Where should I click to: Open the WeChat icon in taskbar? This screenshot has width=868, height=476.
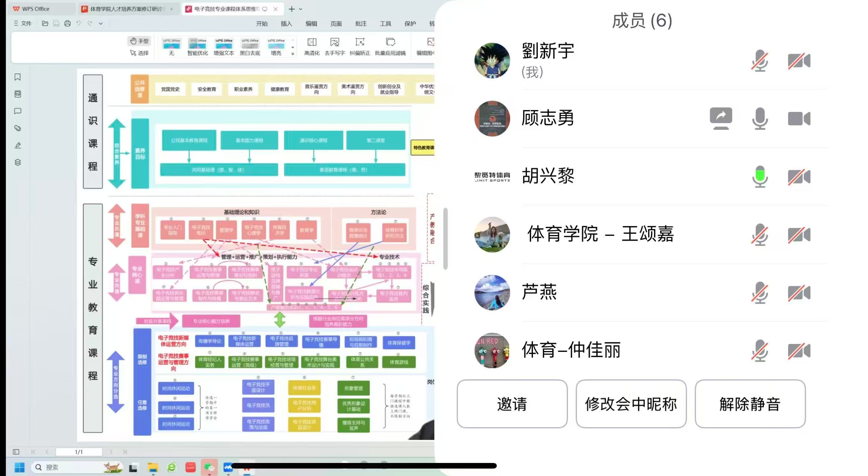click(x=209, y=467)
